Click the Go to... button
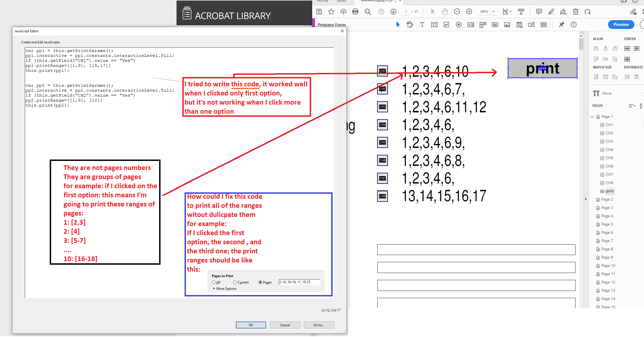Viewport: 644px width, 337px height. pyautogui.click(x=319, y=325)
